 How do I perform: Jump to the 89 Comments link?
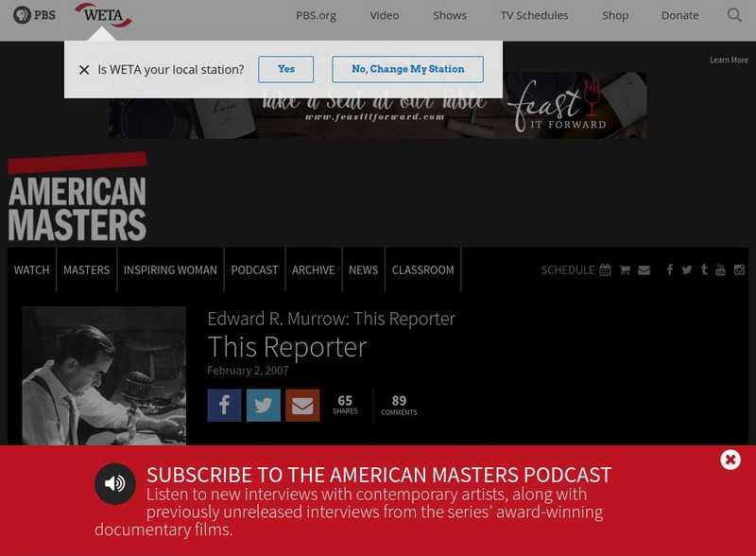[x=399, y=406]
